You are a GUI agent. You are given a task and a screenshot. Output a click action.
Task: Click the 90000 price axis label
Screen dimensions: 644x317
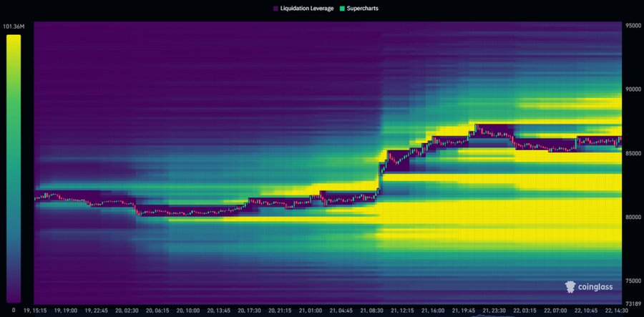click(x=632, y=89)
